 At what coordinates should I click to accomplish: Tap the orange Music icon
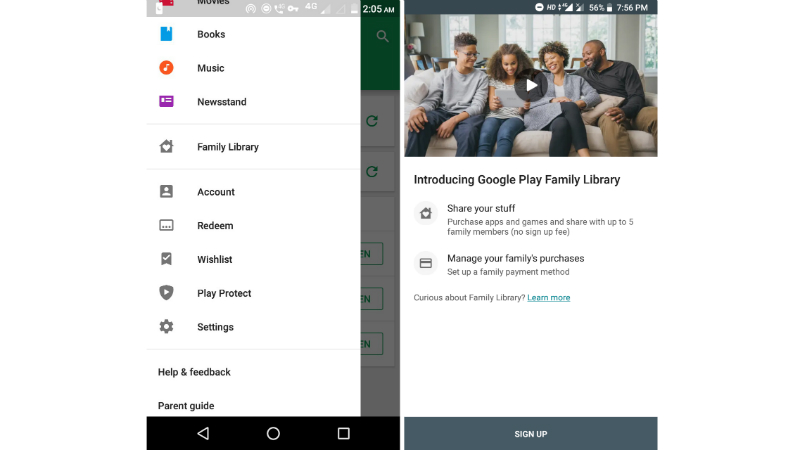pos(166,67)
